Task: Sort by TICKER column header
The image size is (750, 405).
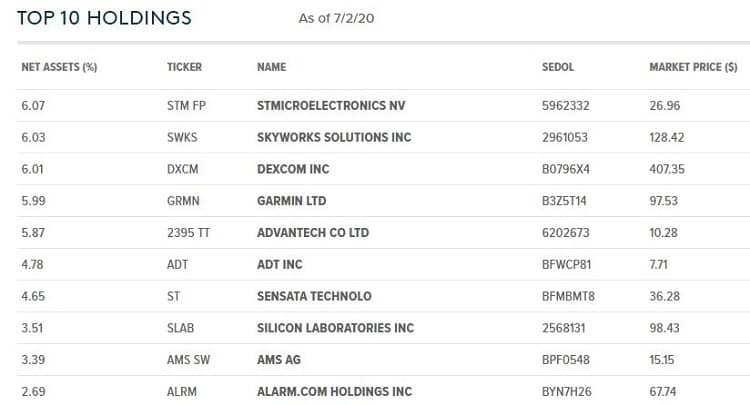Action: (x=184, y=67)
